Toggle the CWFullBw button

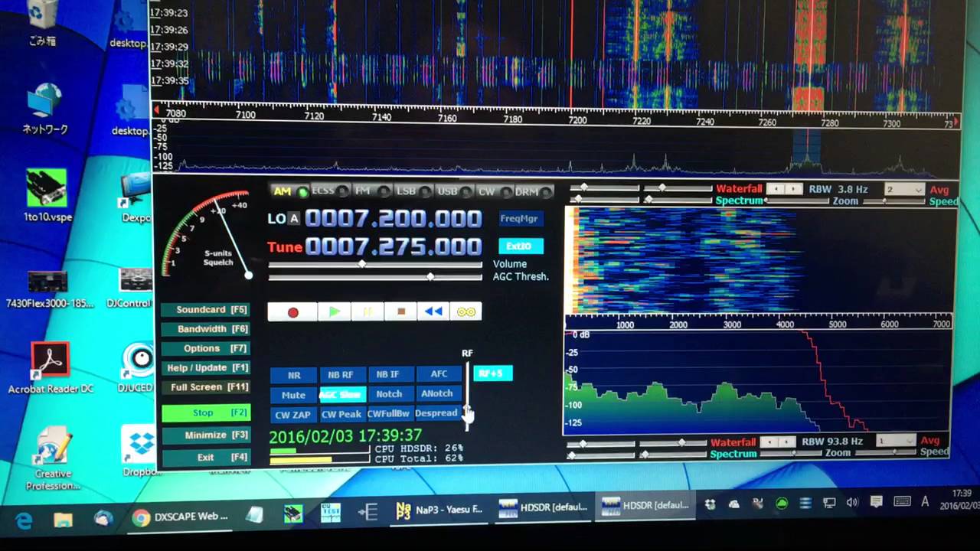389,414
